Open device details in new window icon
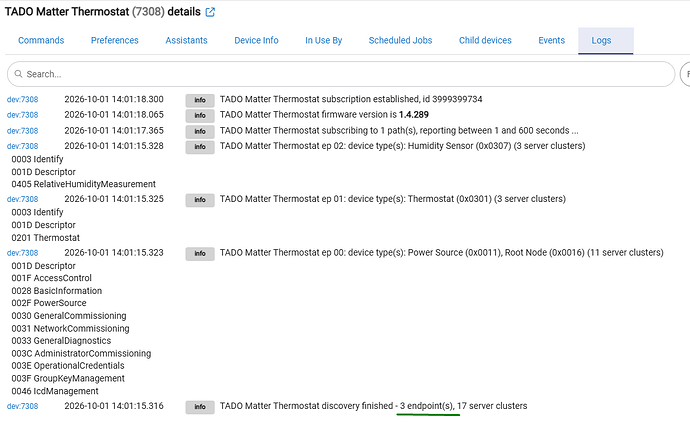The height and width of the screenshot is (422, 690). [210, 12]
